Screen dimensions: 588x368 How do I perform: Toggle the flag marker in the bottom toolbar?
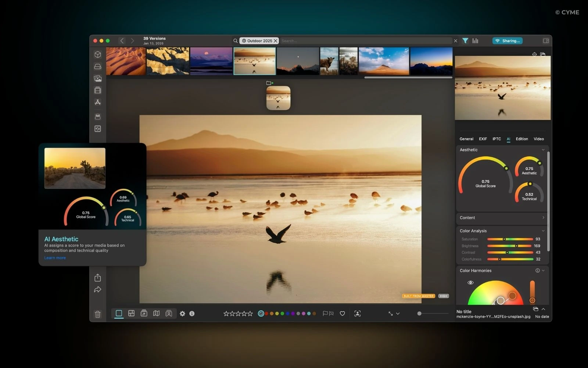click(326, 314)
